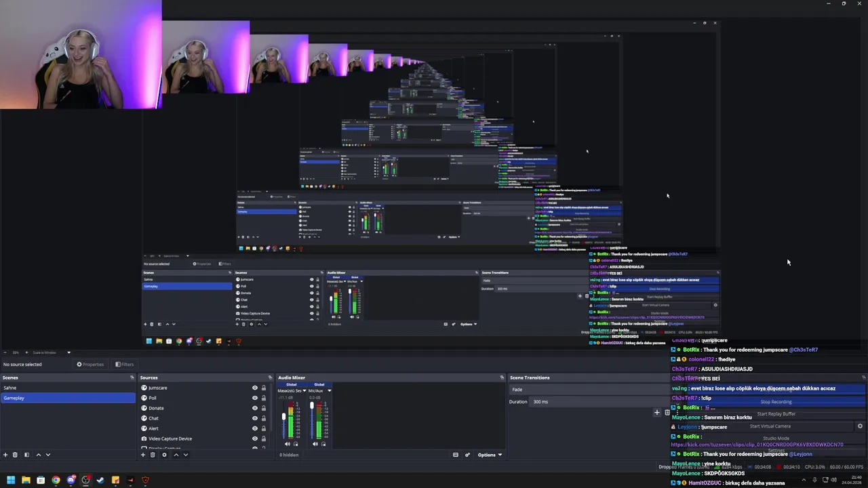
Task: Open Google Chrome from the taskbar
Action: coord(56,480)
